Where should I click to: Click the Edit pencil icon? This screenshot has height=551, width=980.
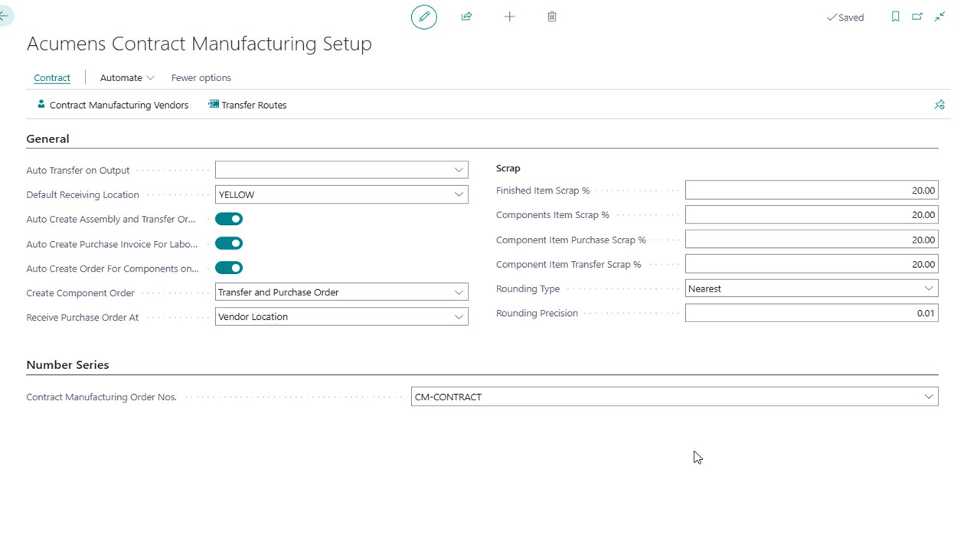(424, 17)
